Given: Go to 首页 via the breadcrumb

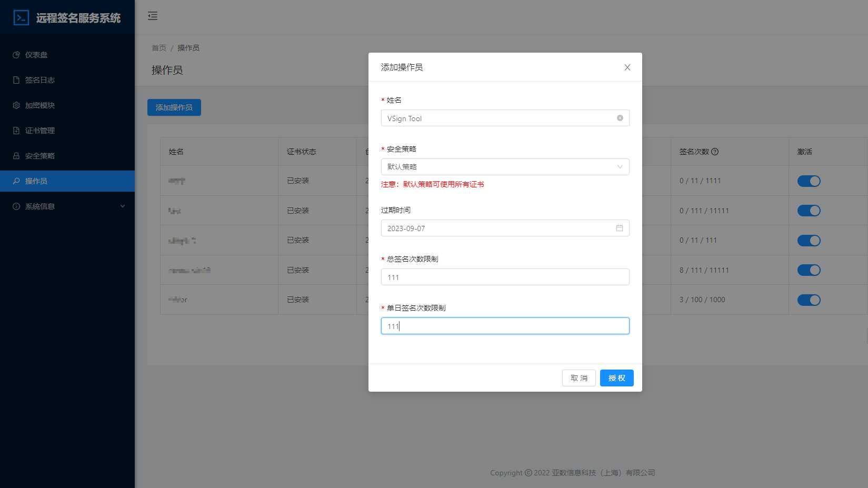Looking at the screenshot, I should (159, 47).
